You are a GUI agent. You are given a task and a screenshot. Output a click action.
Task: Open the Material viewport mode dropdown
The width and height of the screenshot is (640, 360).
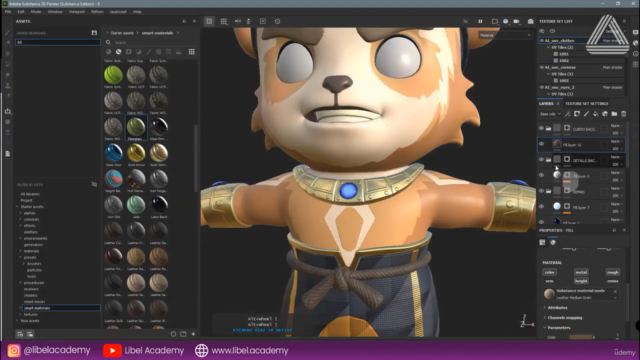click(x=505, y=35)
